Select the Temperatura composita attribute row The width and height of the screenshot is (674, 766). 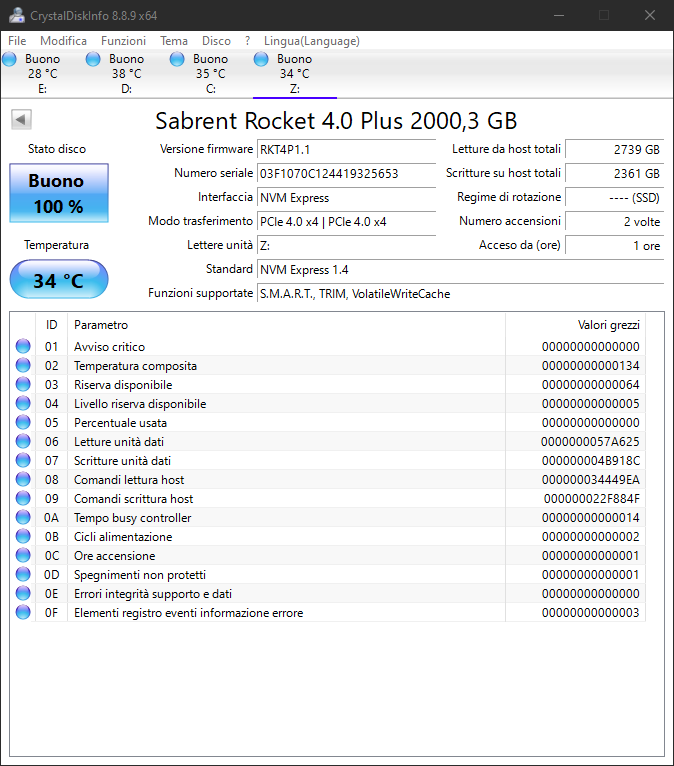(135, 366)
